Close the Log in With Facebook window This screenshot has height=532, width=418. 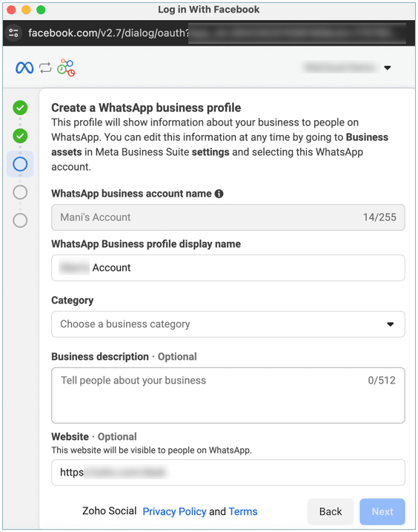[x=11, y=10]
